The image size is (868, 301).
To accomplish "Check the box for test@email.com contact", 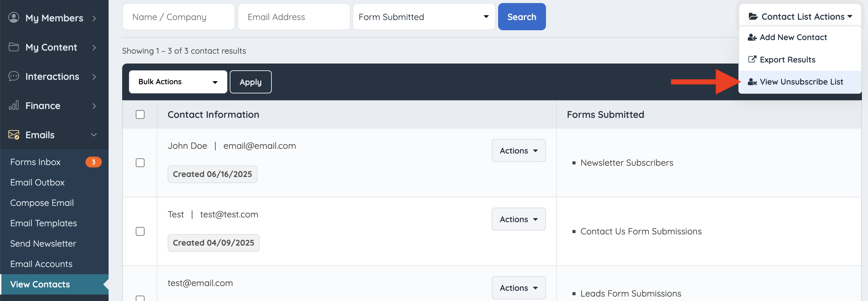I will tap(140, 298).
